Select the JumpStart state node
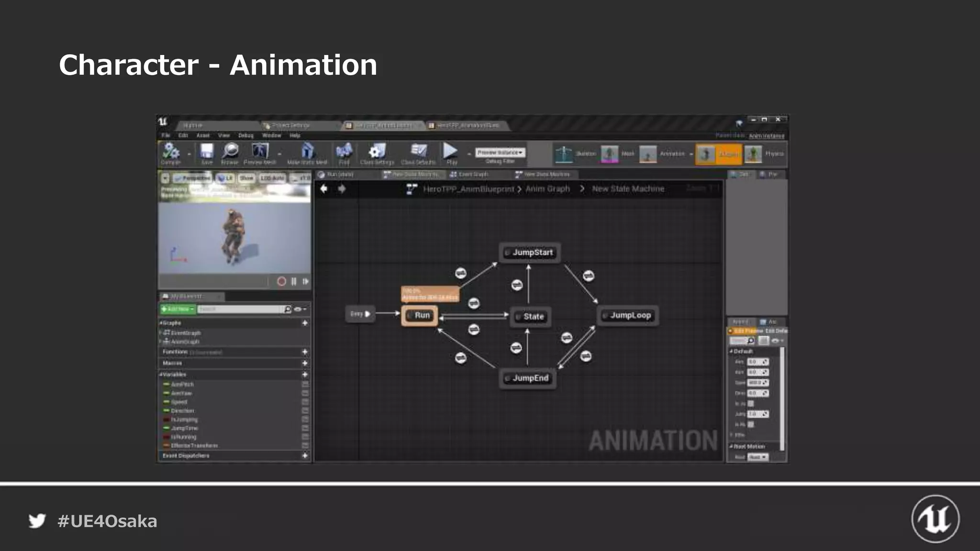This screenshot has height=551, width=980. point(529,253)
